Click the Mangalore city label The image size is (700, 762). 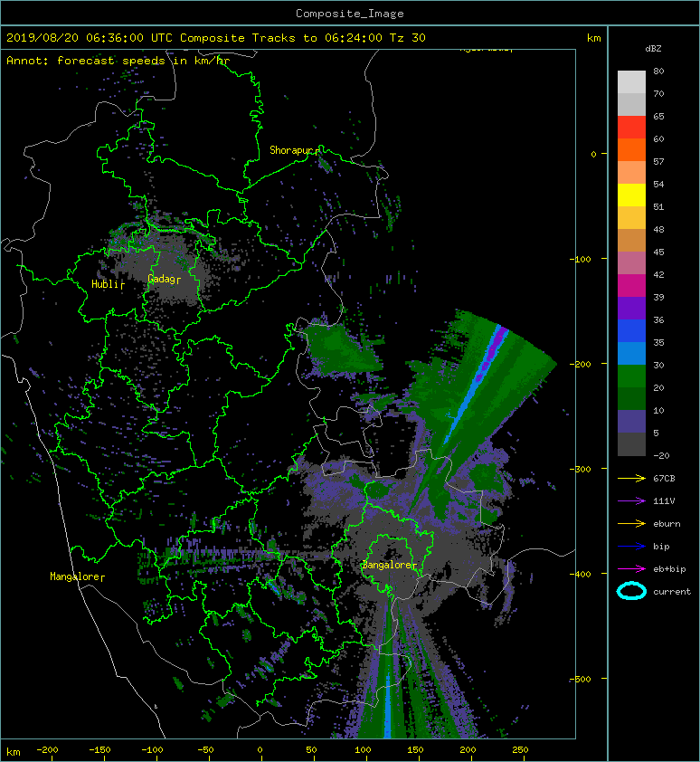74,576
